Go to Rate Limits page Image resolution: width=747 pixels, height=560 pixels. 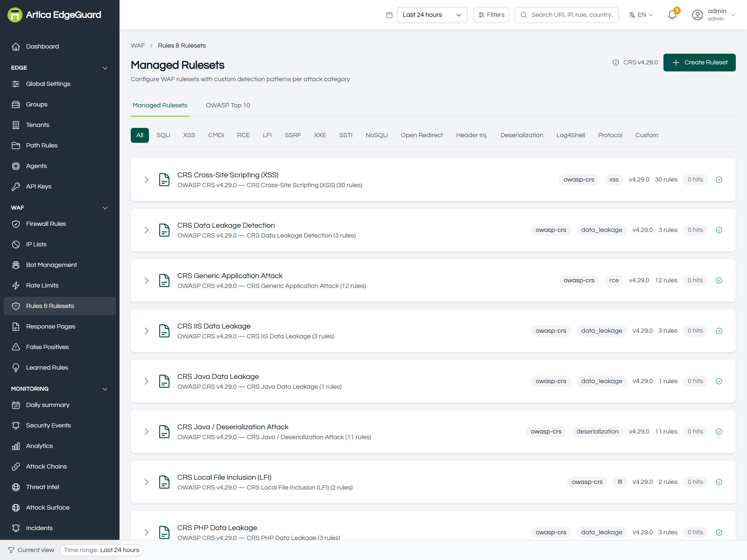(x=60, y=286)
